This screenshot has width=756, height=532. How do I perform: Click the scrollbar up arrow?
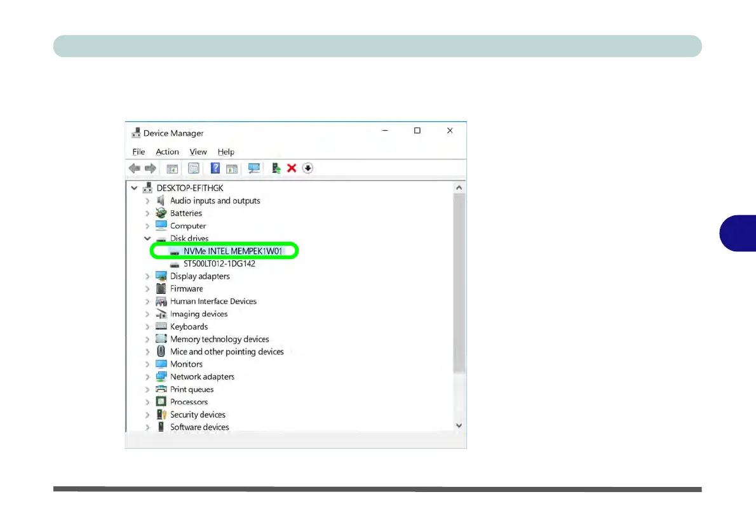pyautogui.click(x=459, y=187)
